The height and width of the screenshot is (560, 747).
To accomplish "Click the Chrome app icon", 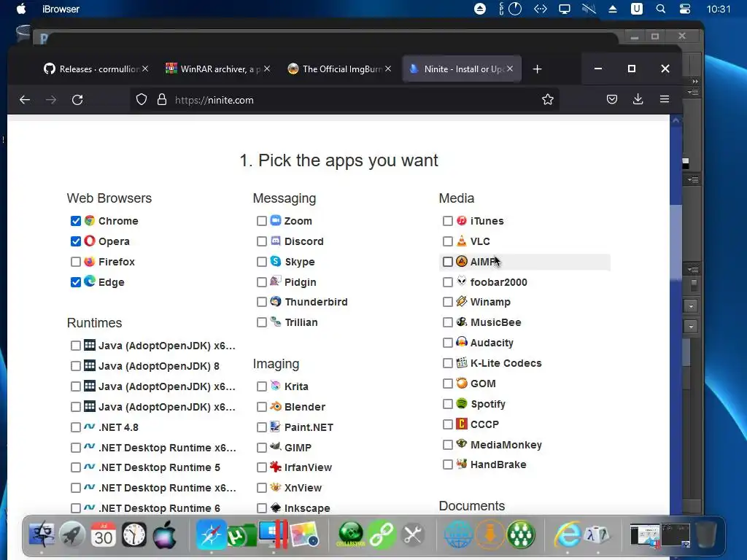I will [x=90, y=220].
